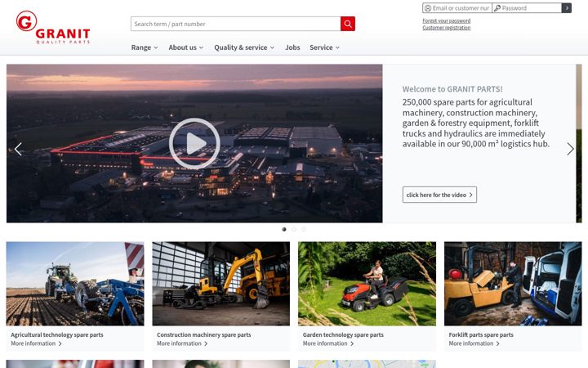Focus the Password field
The image size is (588, 368).
[x=527, y=8]
